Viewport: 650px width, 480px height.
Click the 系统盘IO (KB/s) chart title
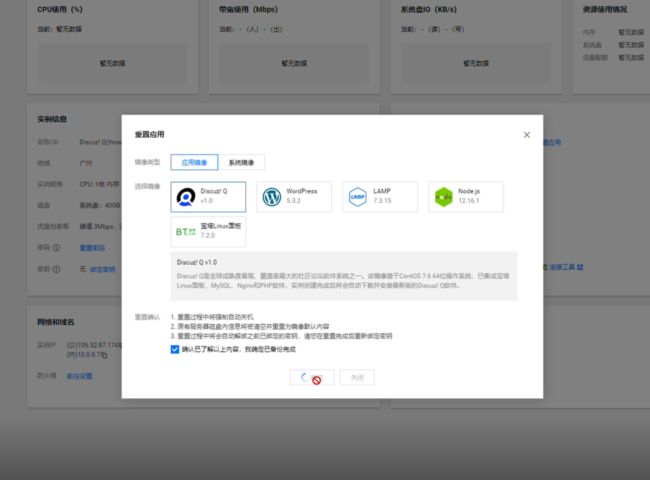tap(429, 9)
